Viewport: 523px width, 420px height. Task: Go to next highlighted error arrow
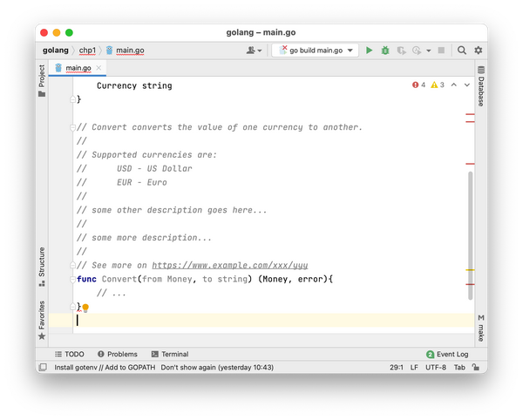click(467, 85)
